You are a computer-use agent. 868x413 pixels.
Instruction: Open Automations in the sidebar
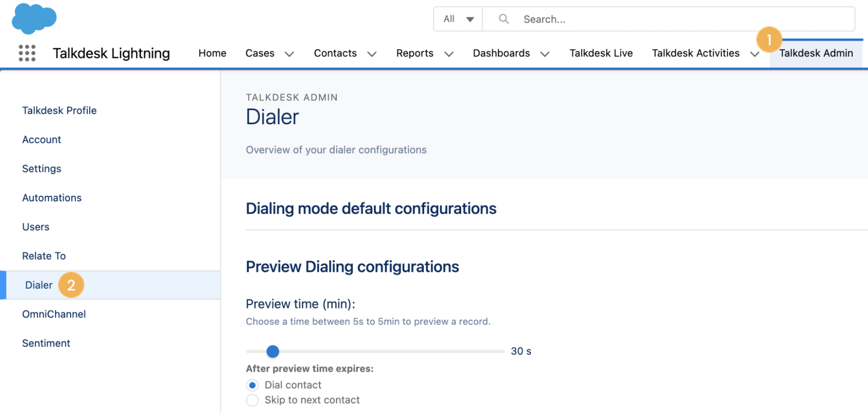[x=52, y=198]
